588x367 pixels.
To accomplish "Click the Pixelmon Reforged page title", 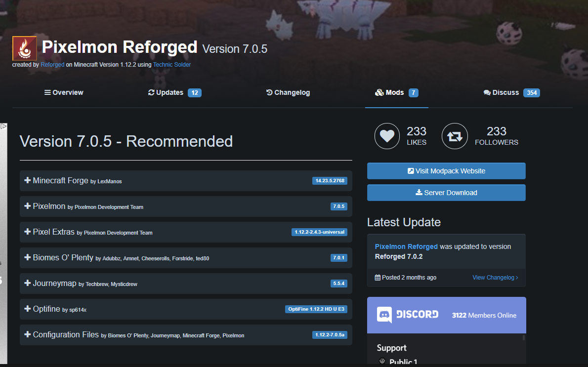I will 120,47.
